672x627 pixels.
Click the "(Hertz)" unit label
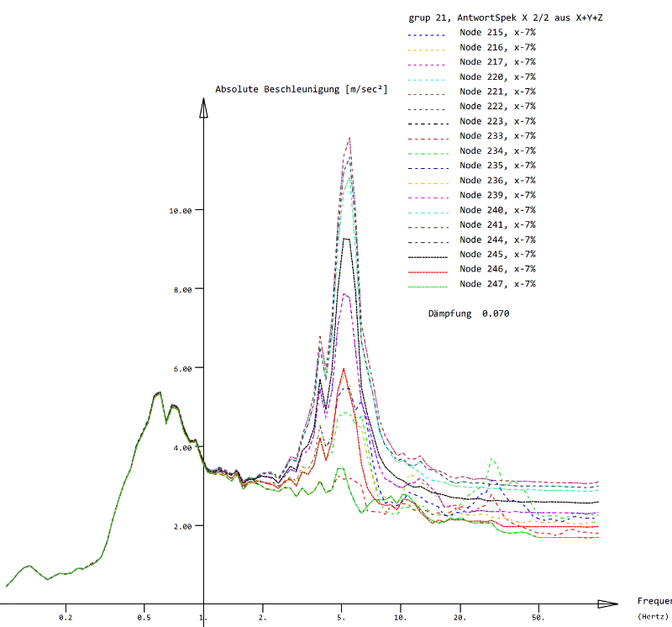tap(654, 617)
